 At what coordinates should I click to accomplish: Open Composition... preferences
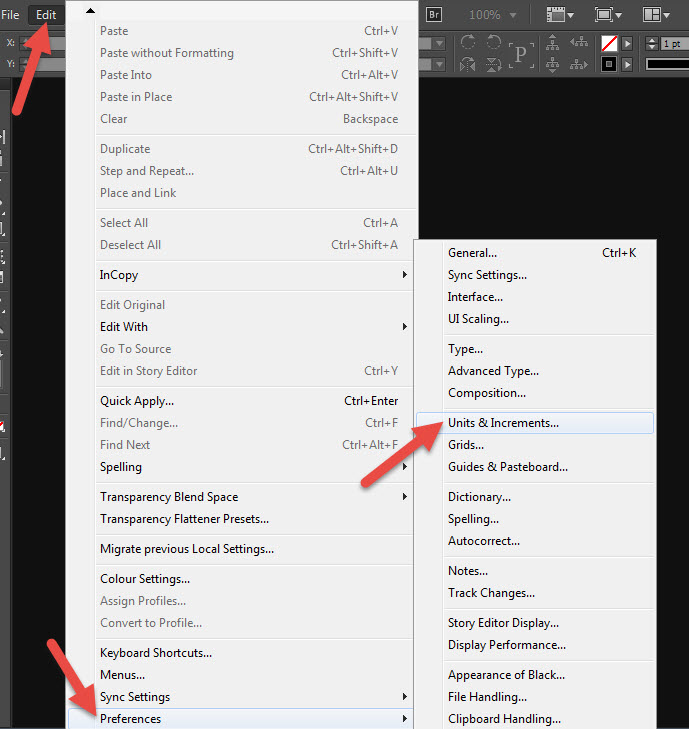tap(535, 393)
